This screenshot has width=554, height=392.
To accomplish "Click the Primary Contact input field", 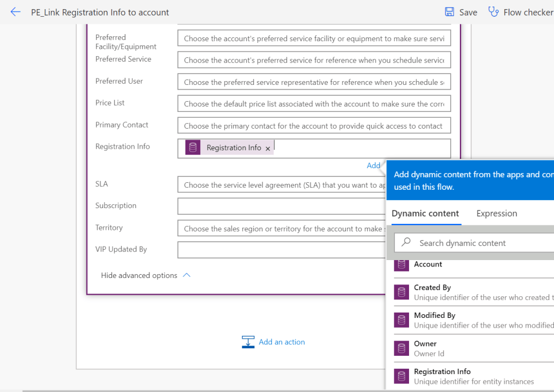I will pos(314,126).
